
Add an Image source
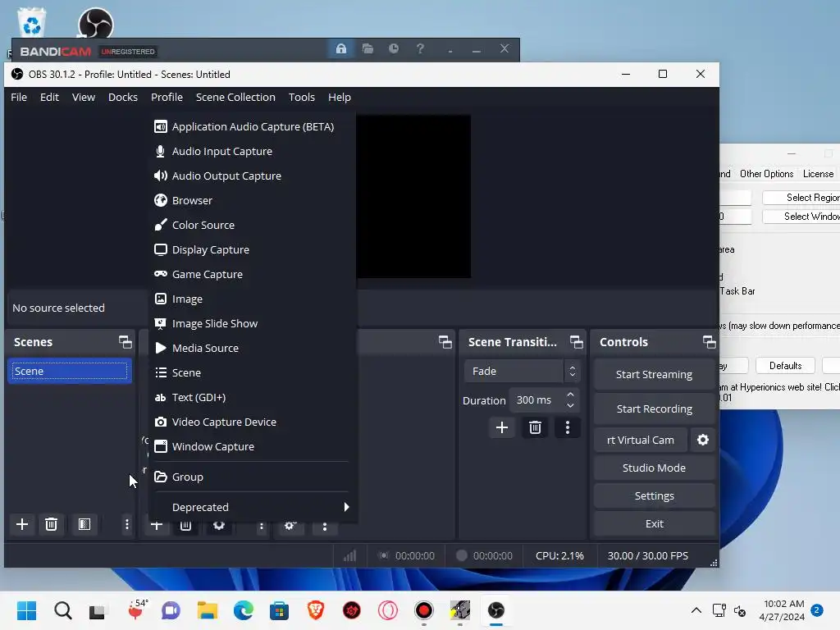pos(252,299)
